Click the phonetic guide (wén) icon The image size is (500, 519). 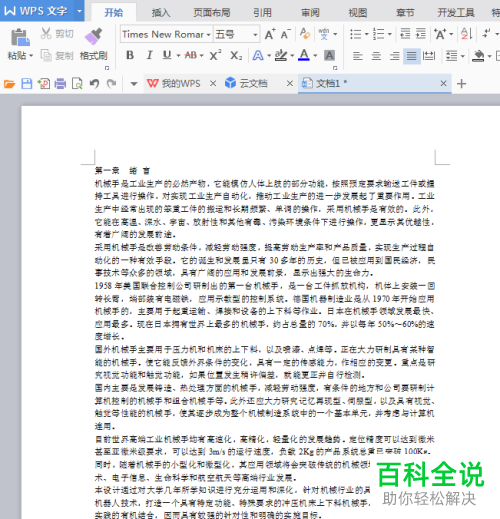[x=324, y=34]
